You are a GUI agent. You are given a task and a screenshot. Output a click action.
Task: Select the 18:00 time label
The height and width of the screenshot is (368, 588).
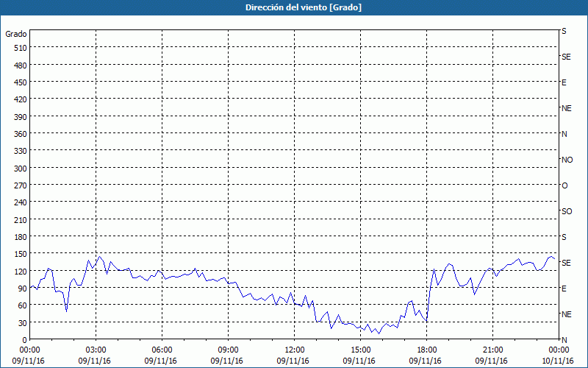[x=426, y=350]
